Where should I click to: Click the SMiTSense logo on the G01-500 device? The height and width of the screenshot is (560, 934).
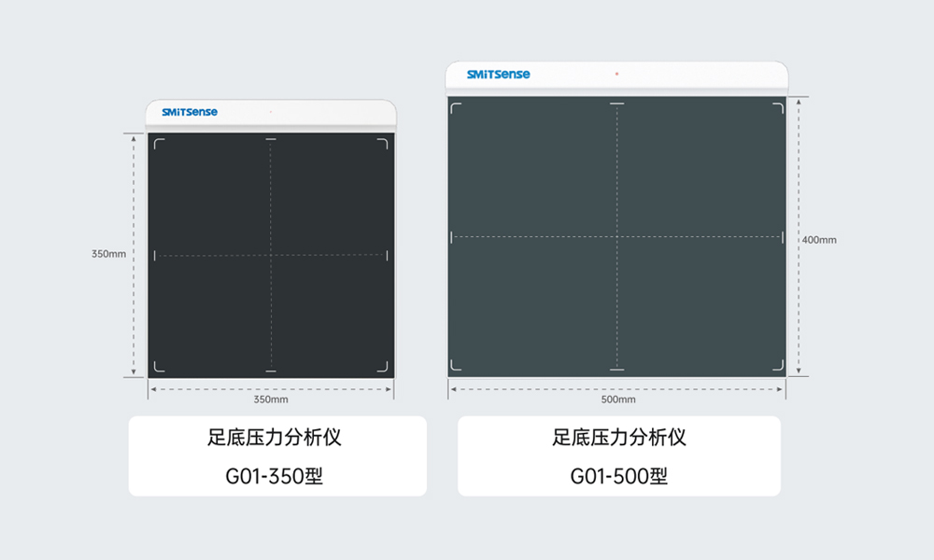point(498,74)
